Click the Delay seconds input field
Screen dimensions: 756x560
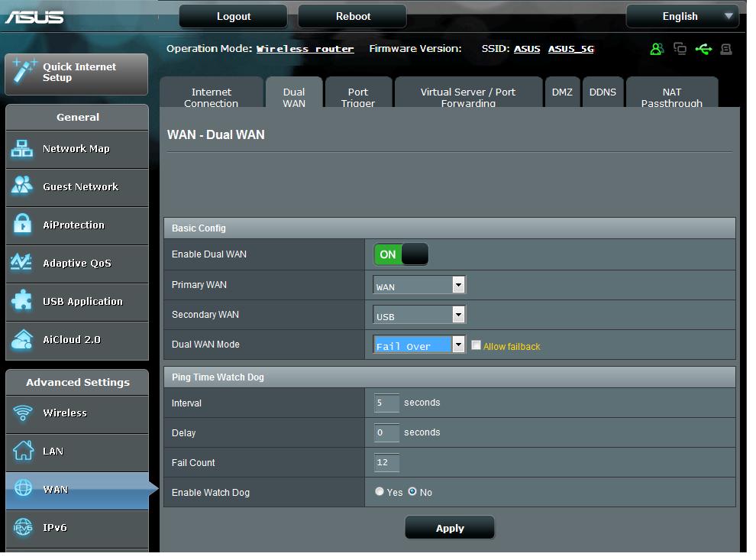386,432
